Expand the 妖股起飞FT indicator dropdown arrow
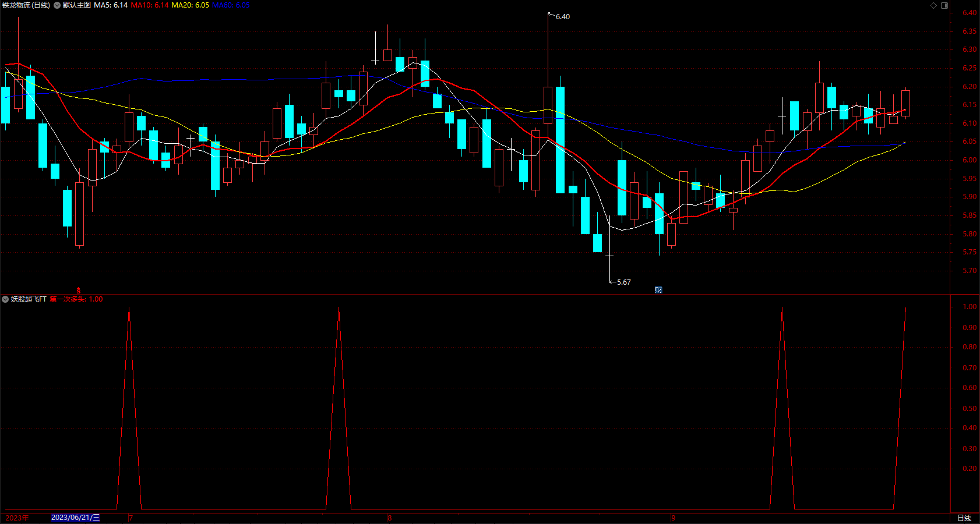The width and height of the screenshot is (980, 524). coord(5,299)
